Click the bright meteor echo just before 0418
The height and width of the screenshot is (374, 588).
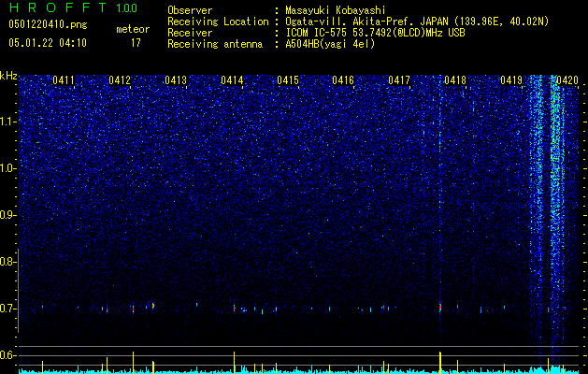(440, 308)
